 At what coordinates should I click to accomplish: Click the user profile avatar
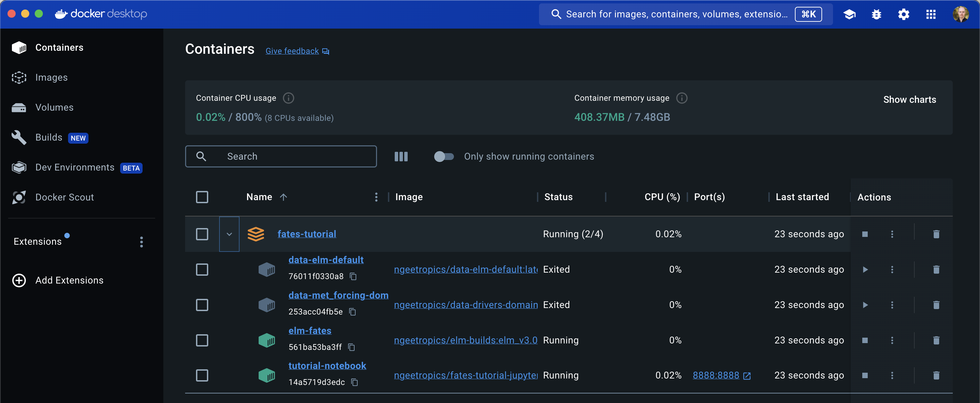[x=961, y=14]
